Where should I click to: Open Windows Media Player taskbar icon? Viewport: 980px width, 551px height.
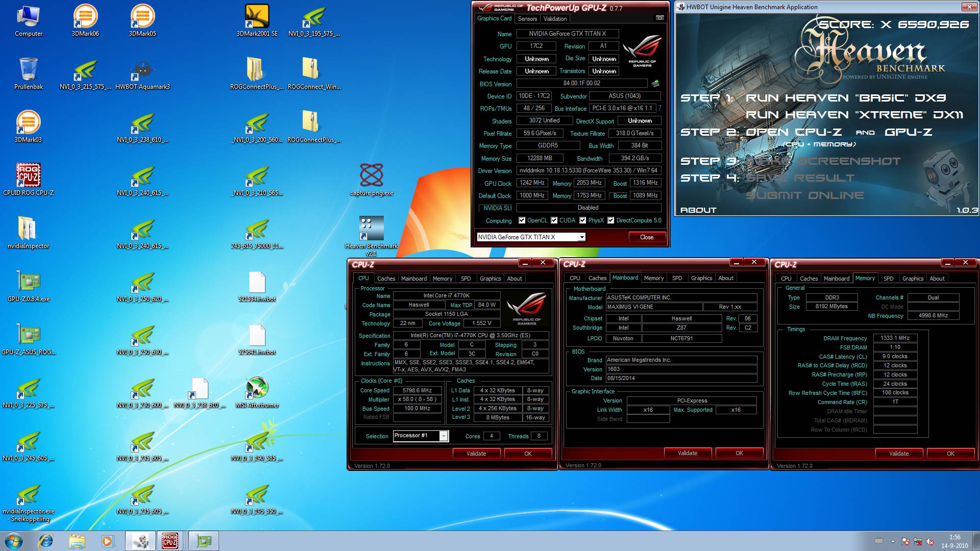[107, 541]
